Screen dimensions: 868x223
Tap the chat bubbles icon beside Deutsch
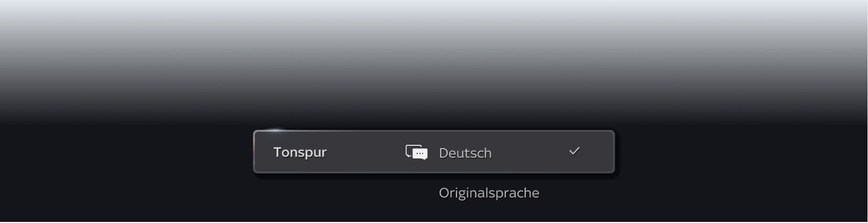tap(416, 153)
